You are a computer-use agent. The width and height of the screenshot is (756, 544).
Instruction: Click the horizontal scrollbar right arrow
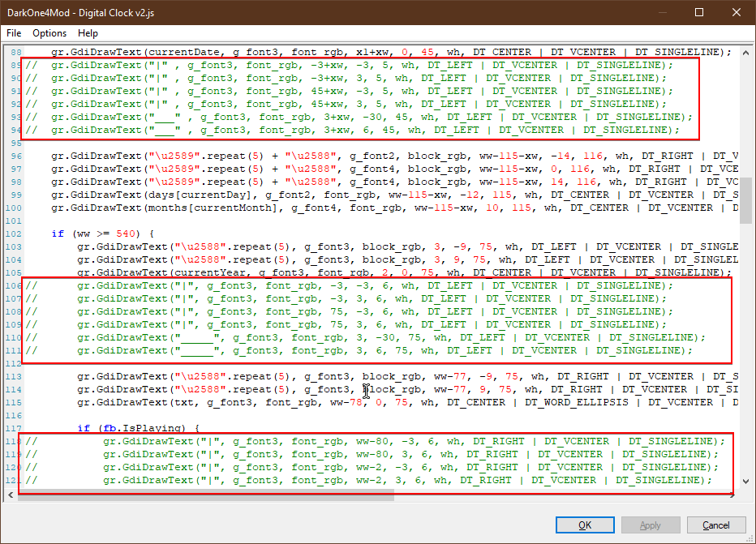tap(732, 496)
